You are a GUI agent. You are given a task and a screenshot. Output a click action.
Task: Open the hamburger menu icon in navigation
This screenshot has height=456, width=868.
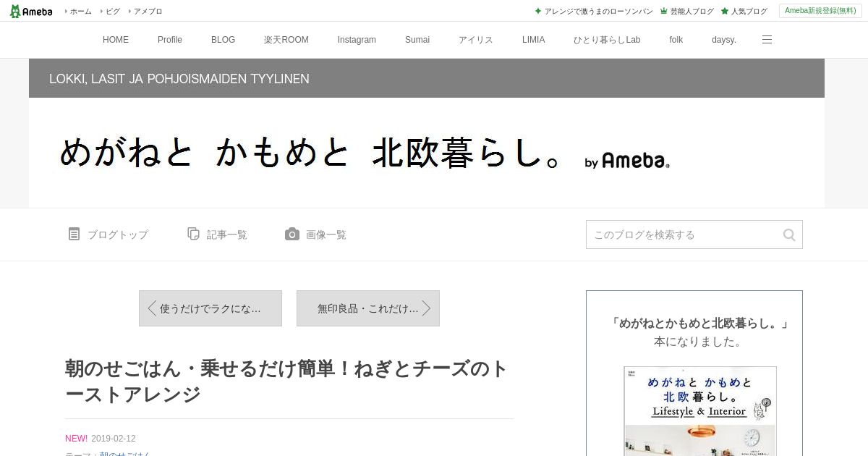[x=767, y=40]
